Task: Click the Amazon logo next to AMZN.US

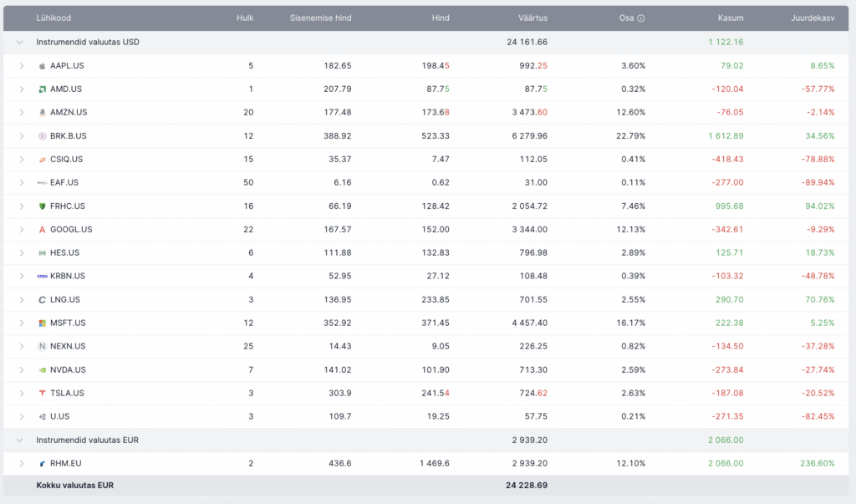Action: tap(42, 113)
